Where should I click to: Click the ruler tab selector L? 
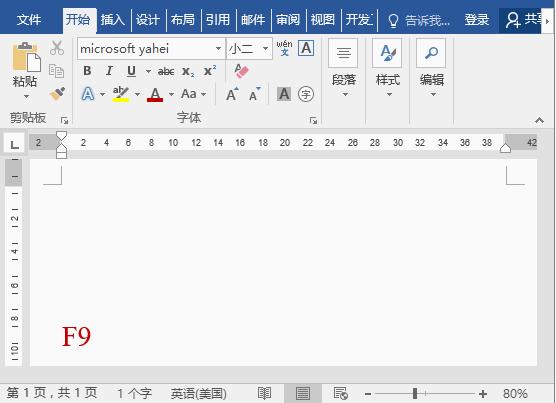15,144
